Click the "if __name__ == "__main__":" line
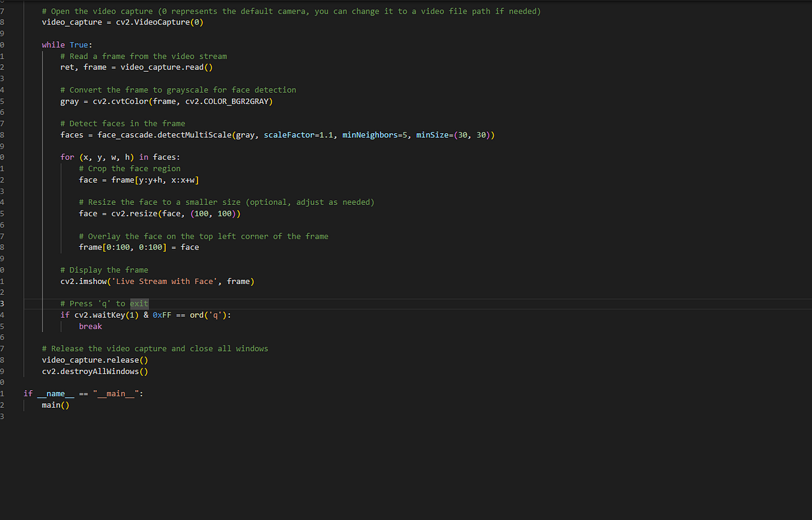 [x=83, y=394]
